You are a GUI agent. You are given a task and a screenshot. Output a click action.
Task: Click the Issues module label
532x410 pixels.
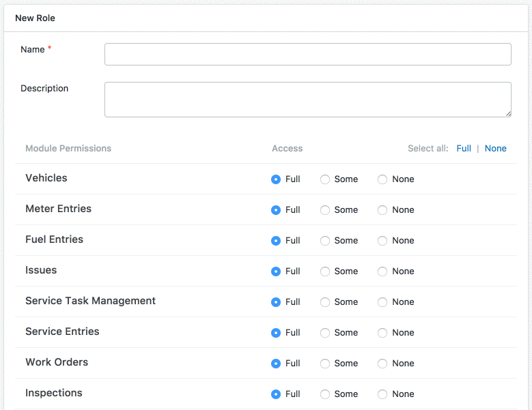(x=41, y=270)
